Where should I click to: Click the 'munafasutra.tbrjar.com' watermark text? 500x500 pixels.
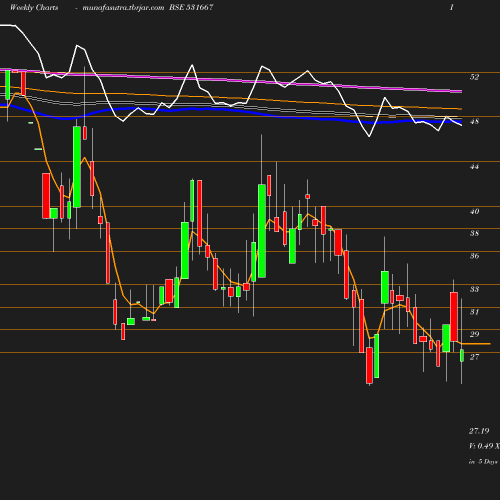[123, 8]
